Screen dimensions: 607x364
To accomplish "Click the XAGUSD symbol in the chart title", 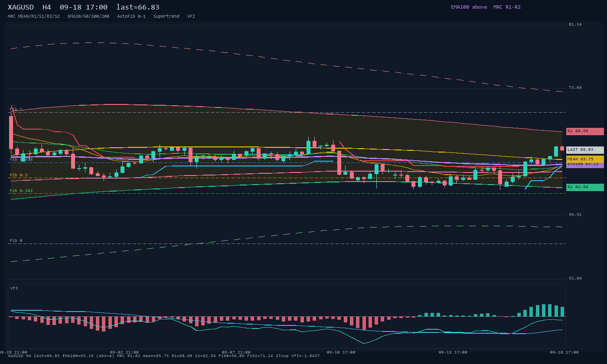I will (x=21, y=7).
